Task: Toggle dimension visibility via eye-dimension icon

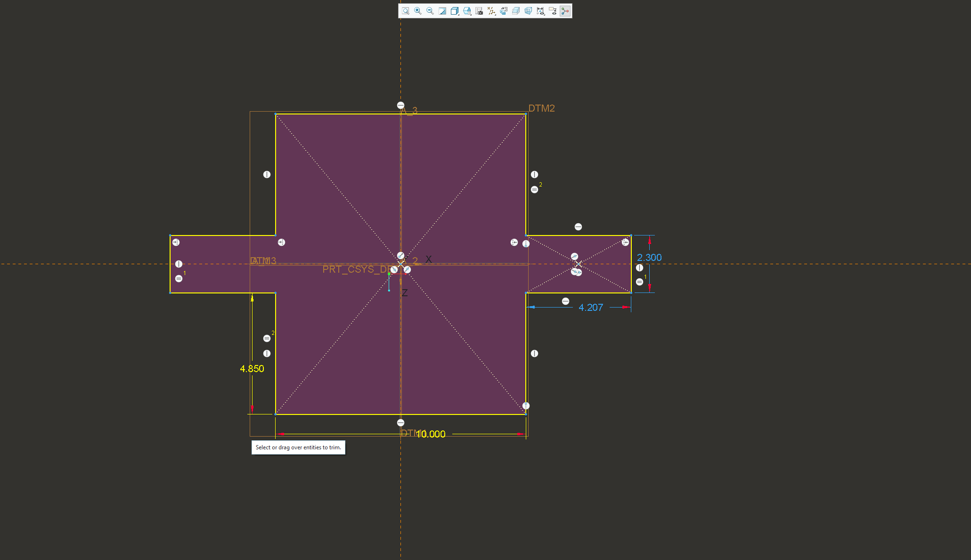Action: point(540,11)
